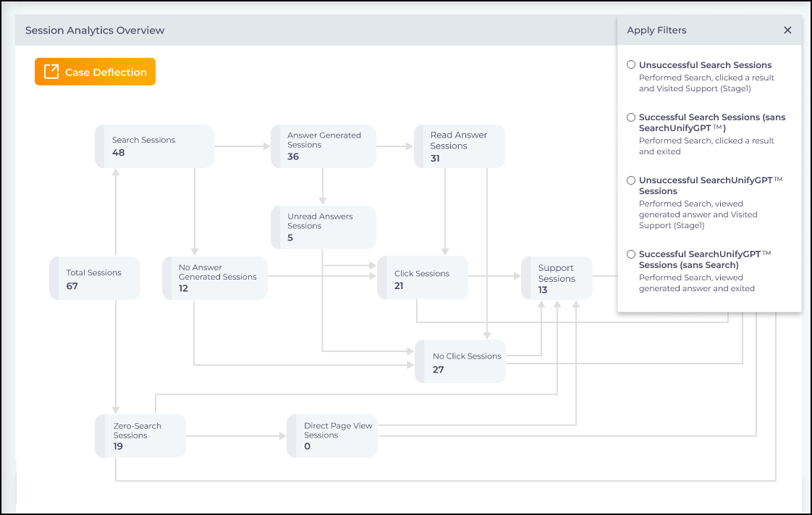Select No Answer Generated Sessions node
Viewport: 812px width, 515px height.
[214, 278]
